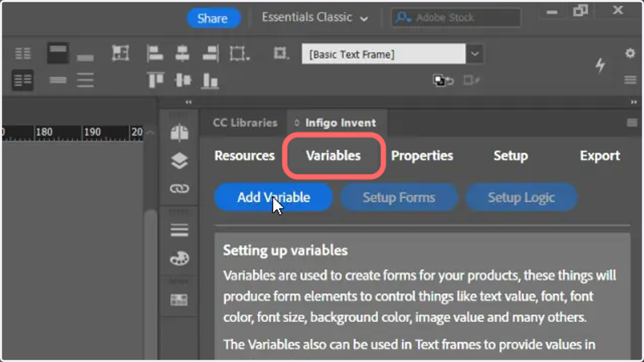Open the Layers panel icon
The image size is (644, 362).
[179, 161]
